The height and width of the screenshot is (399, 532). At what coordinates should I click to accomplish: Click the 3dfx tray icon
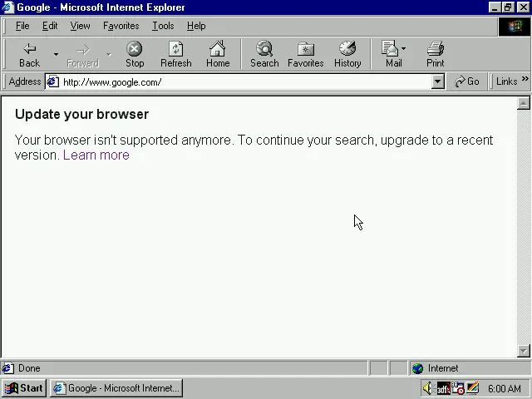(443, 388)
